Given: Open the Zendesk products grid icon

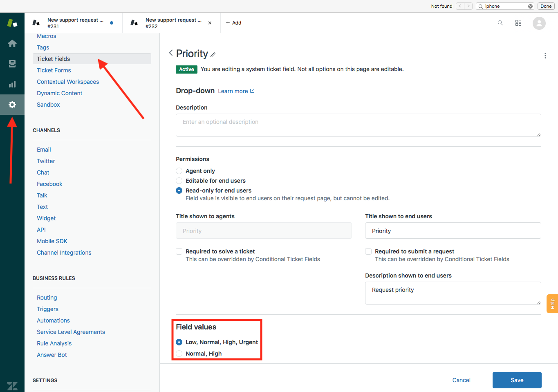Looking at the screenshot, I should (x=518, y=23).
